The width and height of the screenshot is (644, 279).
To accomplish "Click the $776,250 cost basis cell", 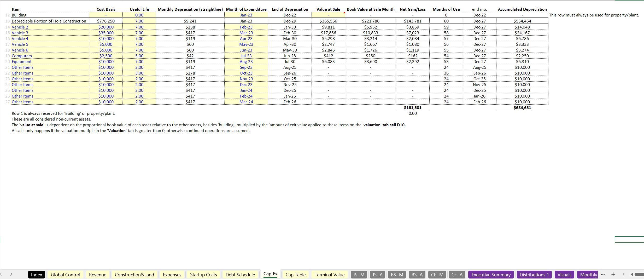I will click(x=106, y=21).
